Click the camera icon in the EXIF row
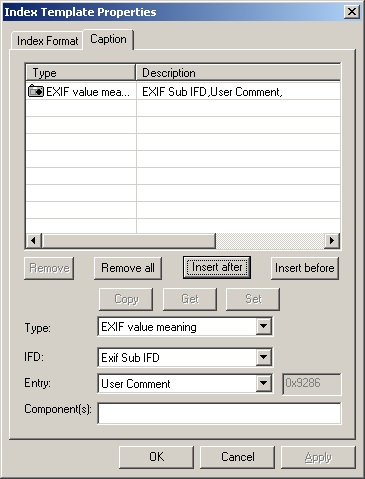Image resolution: width=365 pixels, height=479 pixels. pos(36,91)
